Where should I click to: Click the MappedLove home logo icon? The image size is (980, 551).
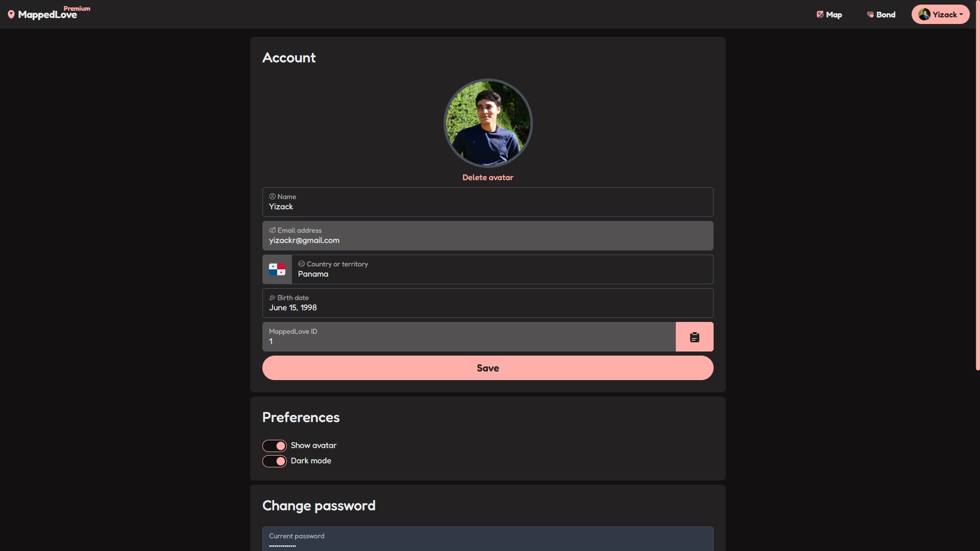11,14
